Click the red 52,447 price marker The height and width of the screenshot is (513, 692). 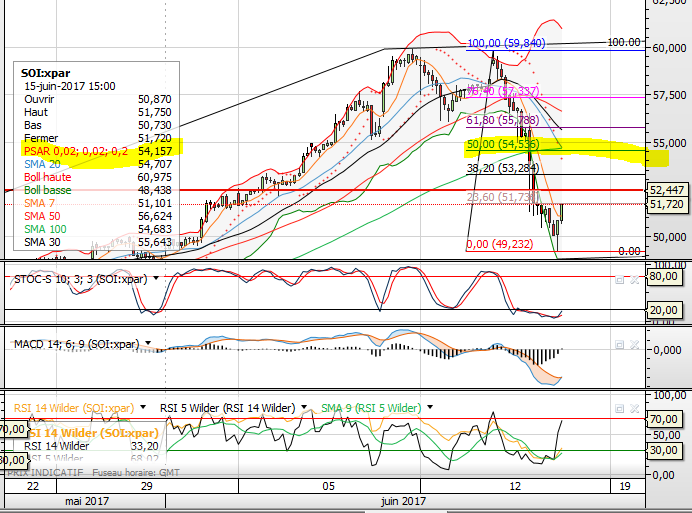(x=666, y=189)
